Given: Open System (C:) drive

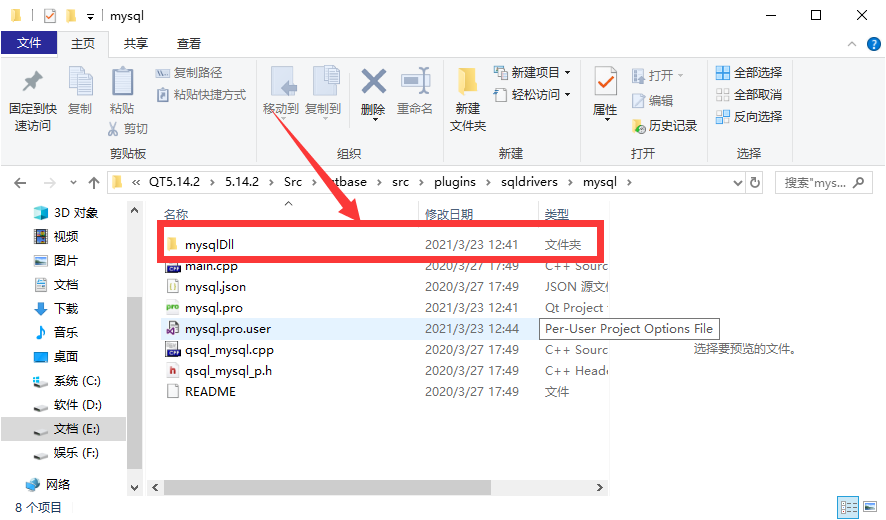Looking at the screenshot, I should click(x=67, y=381).
